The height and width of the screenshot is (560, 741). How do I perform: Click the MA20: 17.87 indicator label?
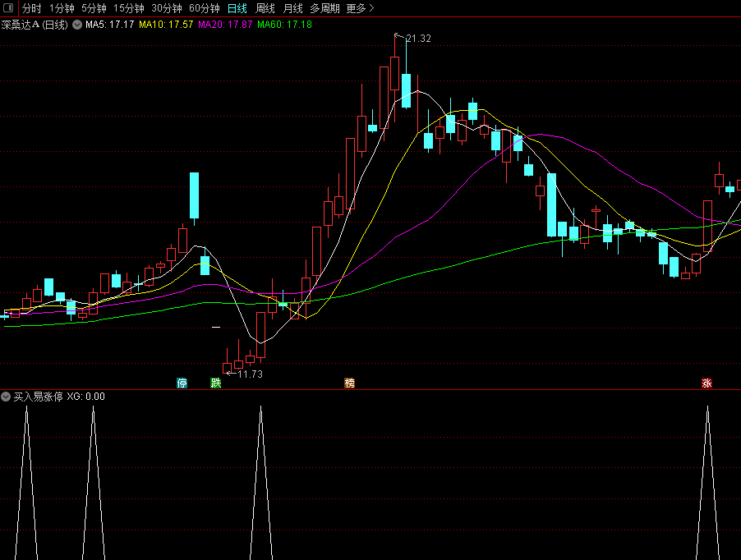coord(225,25)
